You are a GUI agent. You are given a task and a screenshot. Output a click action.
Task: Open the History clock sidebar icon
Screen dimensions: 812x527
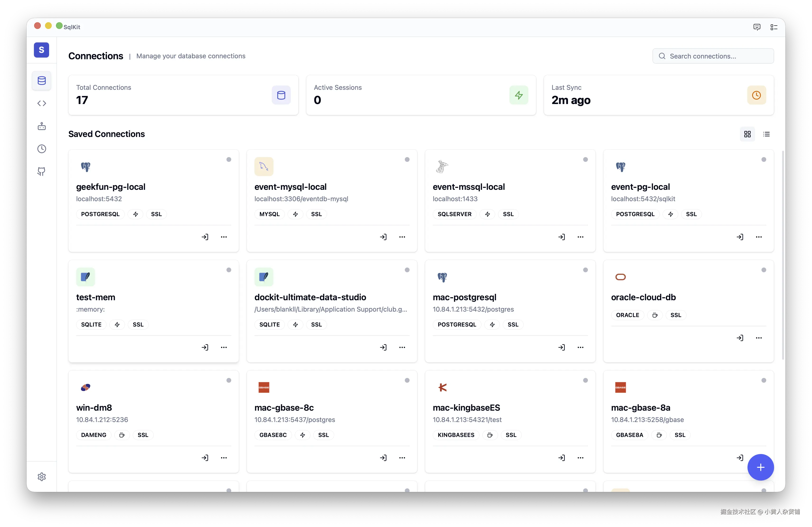[x=42, y=149]
